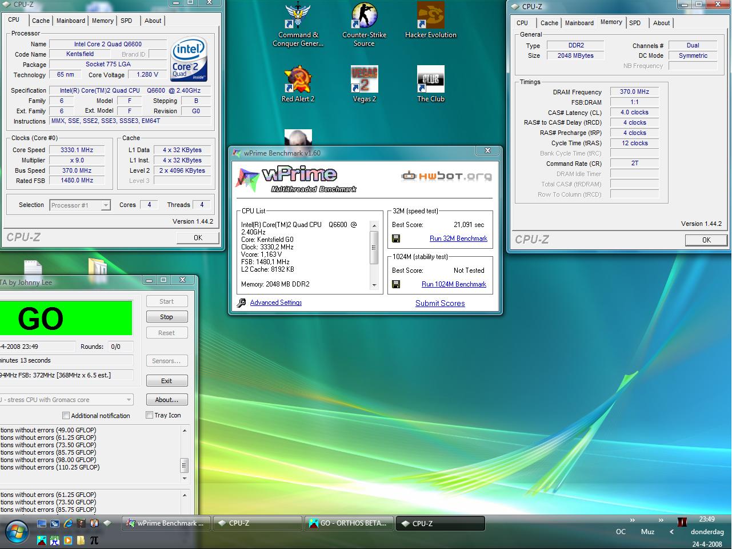Screen dimensions: 756x549
Task: Open the Windows Start orb
Action: point(17,531)
